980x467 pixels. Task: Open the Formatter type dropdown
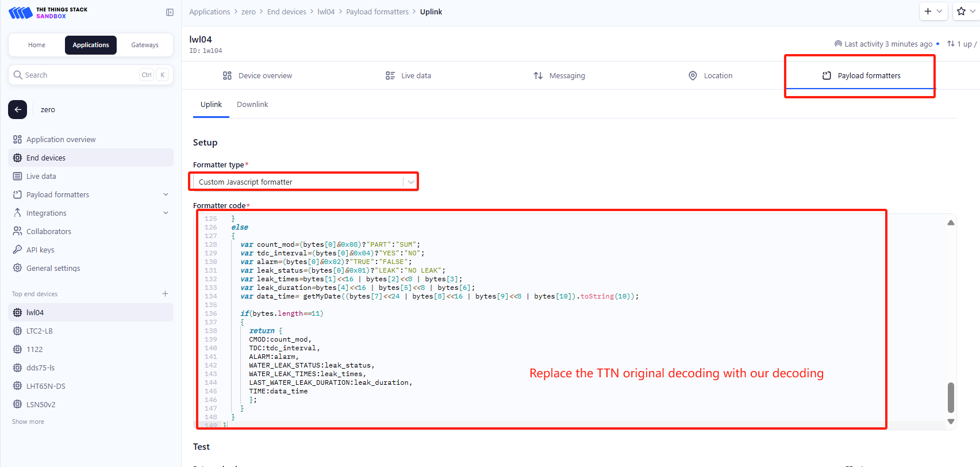click(305, 182)
